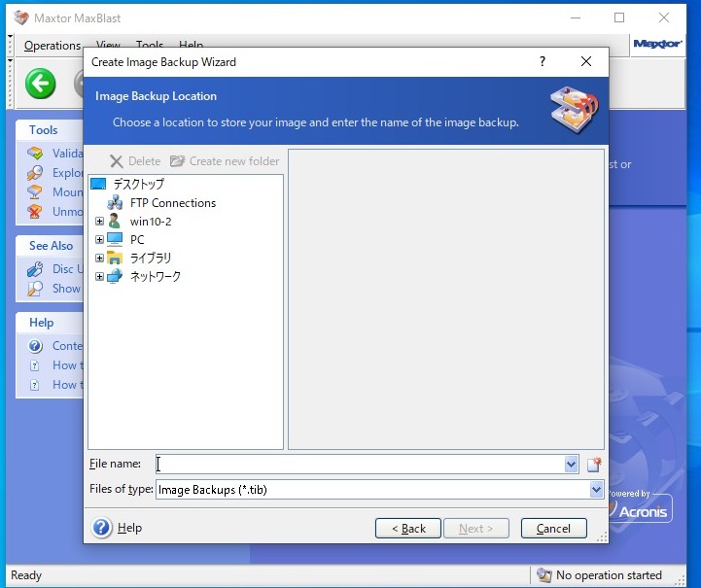Click the ライブラリ folder icon in tree
Screen dimensions: 701x588
[115, 258]
